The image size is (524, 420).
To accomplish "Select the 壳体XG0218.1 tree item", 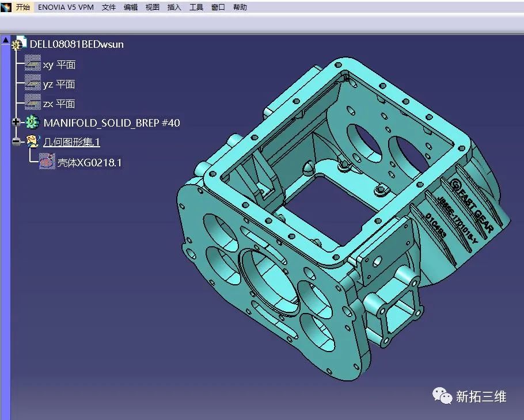I will [x=89, y=163].
